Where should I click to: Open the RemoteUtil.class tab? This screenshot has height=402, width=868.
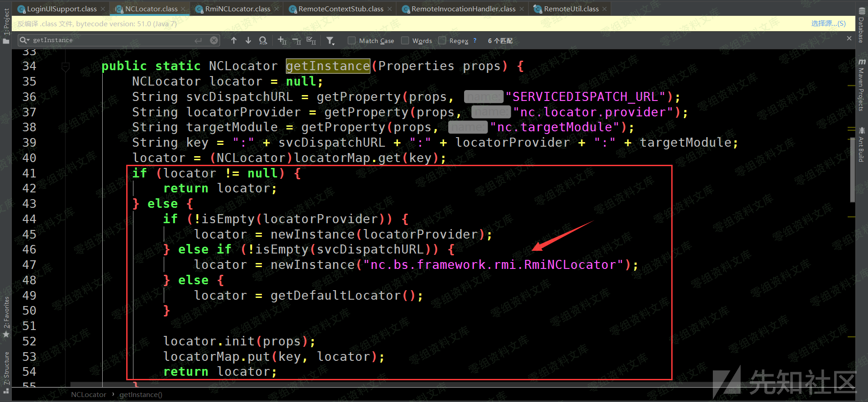click(x=570, y=9)
